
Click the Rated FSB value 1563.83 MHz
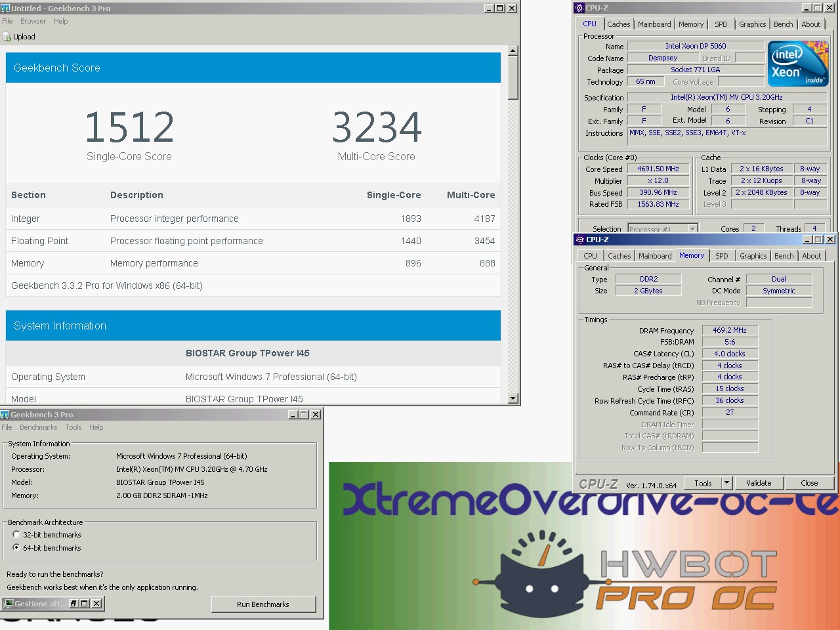point(658,204)
